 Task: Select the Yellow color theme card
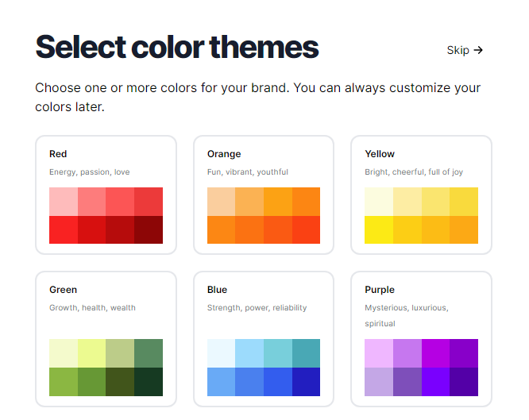(x=421, y=195)
